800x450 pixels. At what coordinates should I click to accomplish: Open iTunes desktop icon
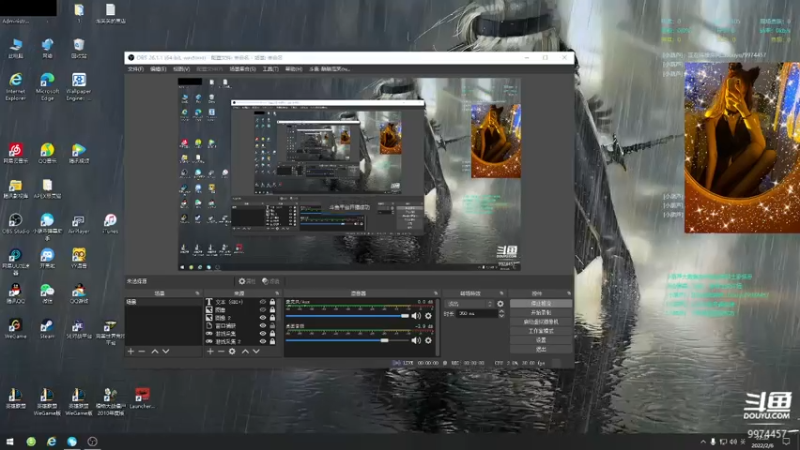110,223
